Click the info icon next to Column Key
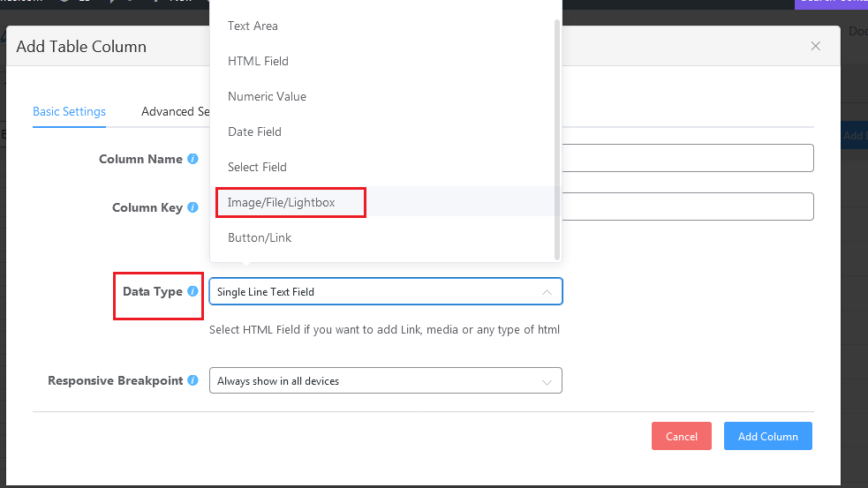 tap(192, 208)
